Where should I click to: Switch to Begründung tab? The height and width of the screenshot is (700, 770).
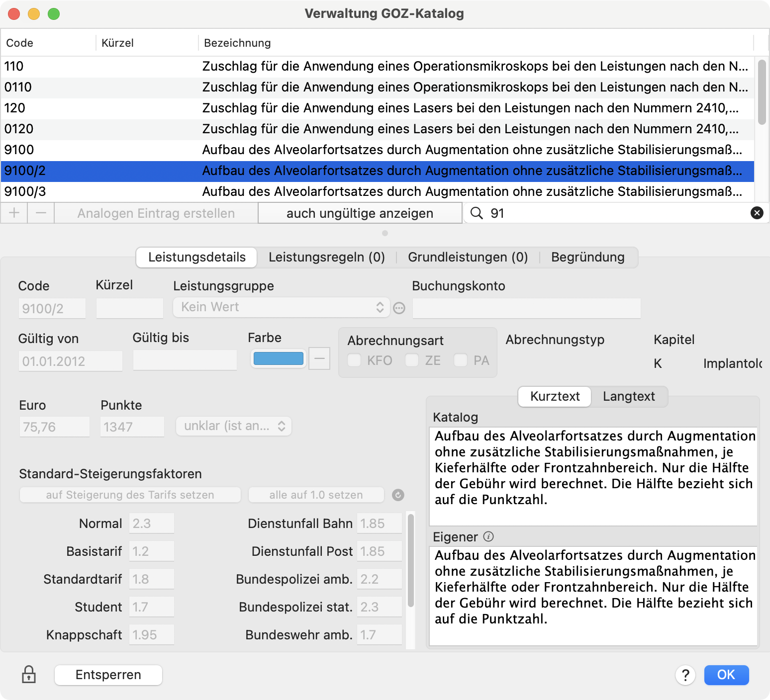click(588, 258)
